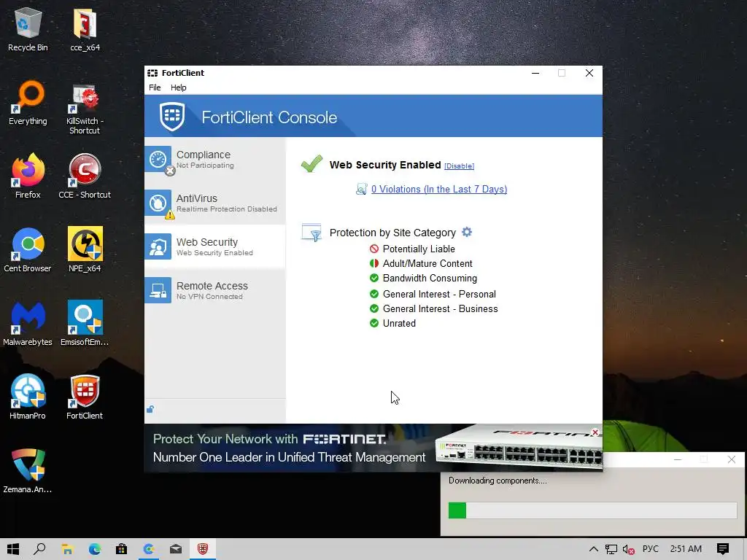Image resolution: width=747 pixels, height=560 pixels.
Task: Close the Fortinet advertisement banner
Action: tap(595, 432)
